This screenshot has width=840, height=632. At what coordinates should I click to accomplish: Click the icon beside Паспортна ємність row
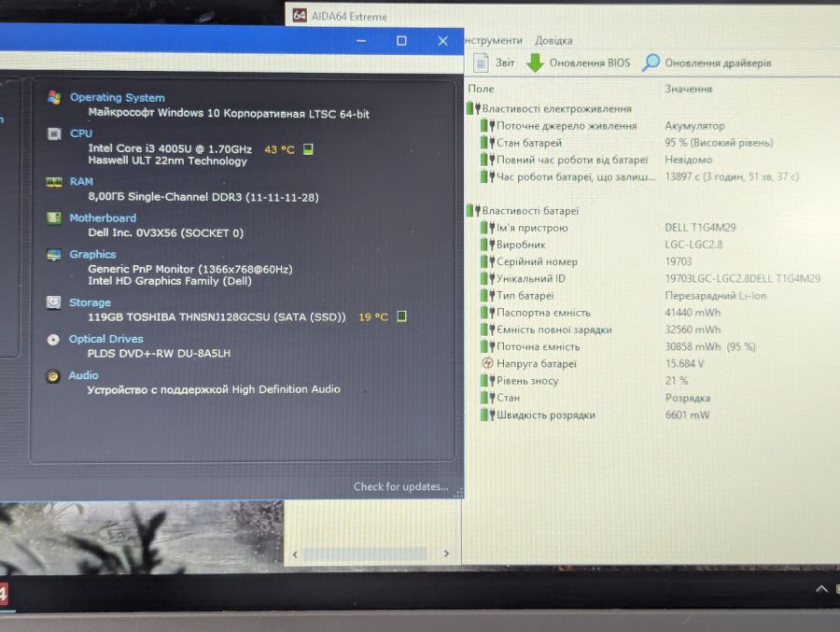coord(487,313)
